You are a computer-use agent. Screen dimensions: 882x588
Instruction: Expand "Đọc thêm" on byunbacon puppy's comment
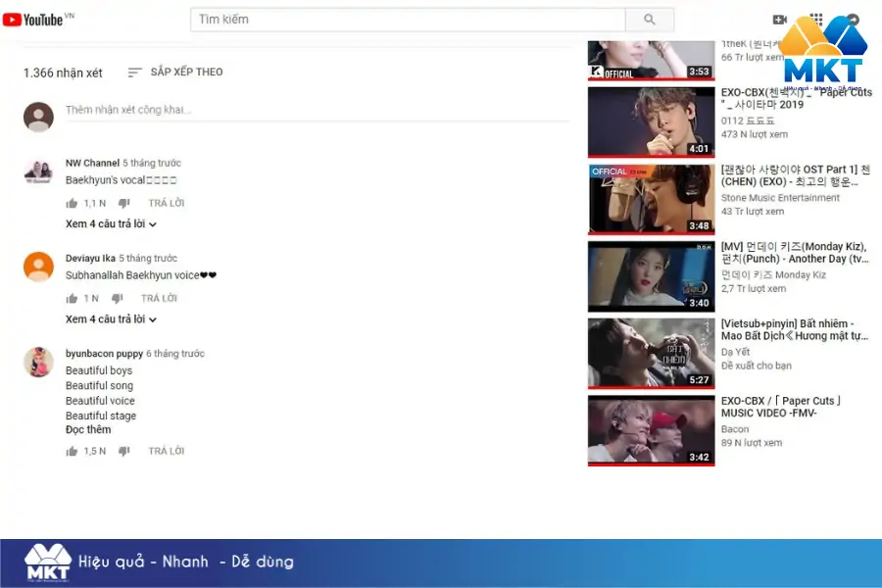coord(88,429)
